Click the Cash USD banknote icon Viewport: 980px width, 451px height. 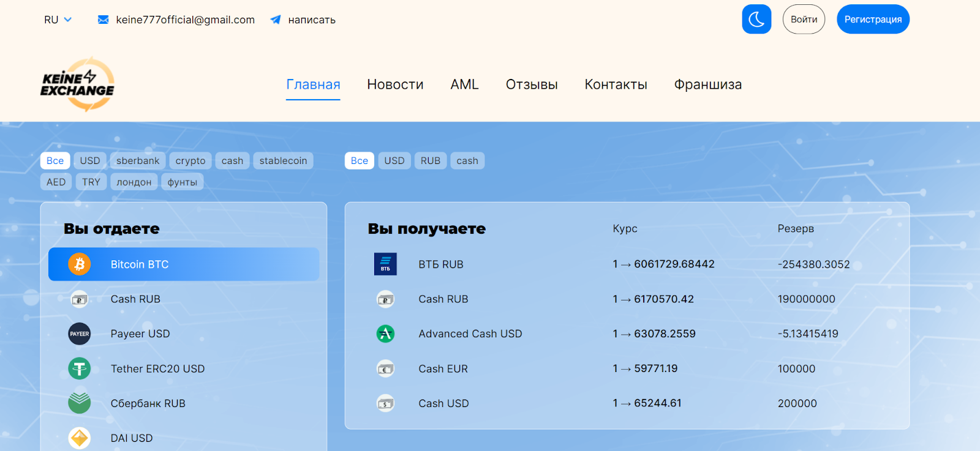click(385, 403)
